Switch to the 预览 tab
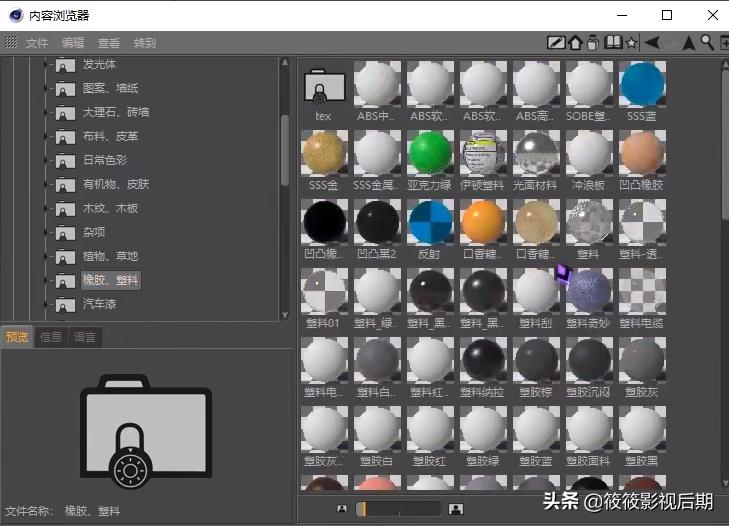 tap(17, 337)
